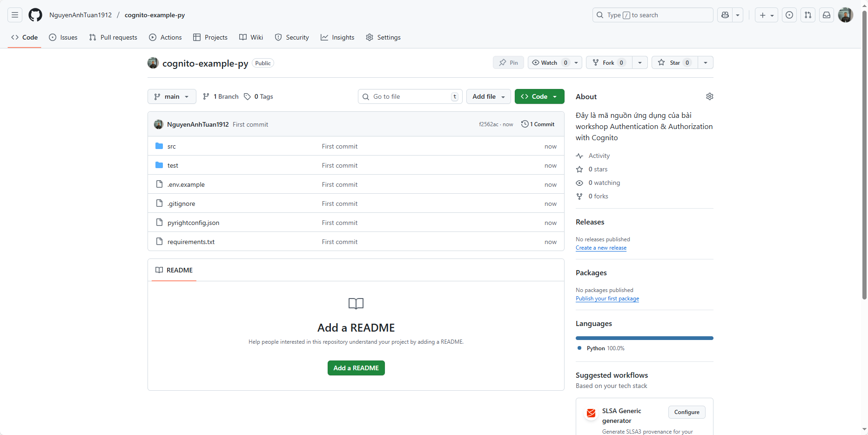Expand the Add file dropdown
This screenshot has height=435, width=868.
pos(488,96)
